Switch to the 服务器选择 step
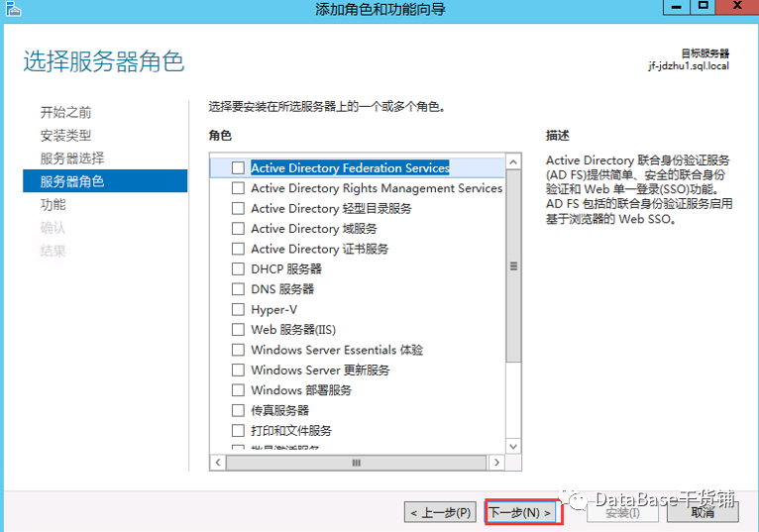 click(72, 159)
